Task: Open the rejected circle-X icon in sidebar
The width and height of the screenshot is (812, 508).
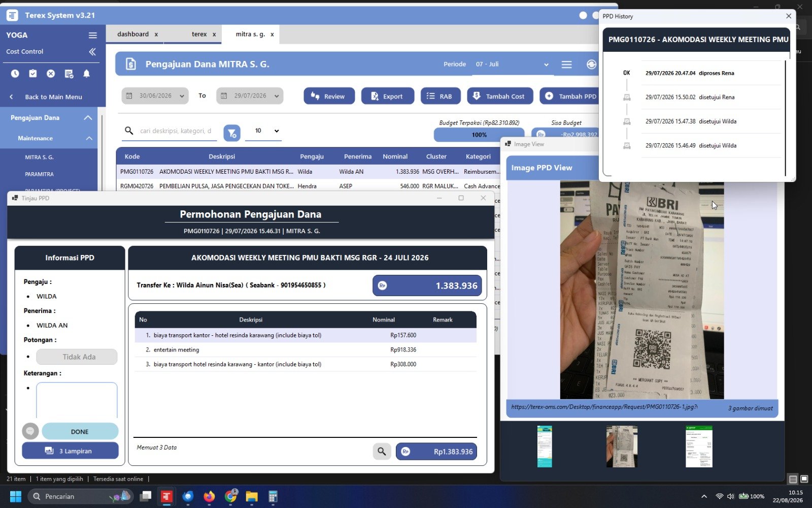Action: [51, 74]
